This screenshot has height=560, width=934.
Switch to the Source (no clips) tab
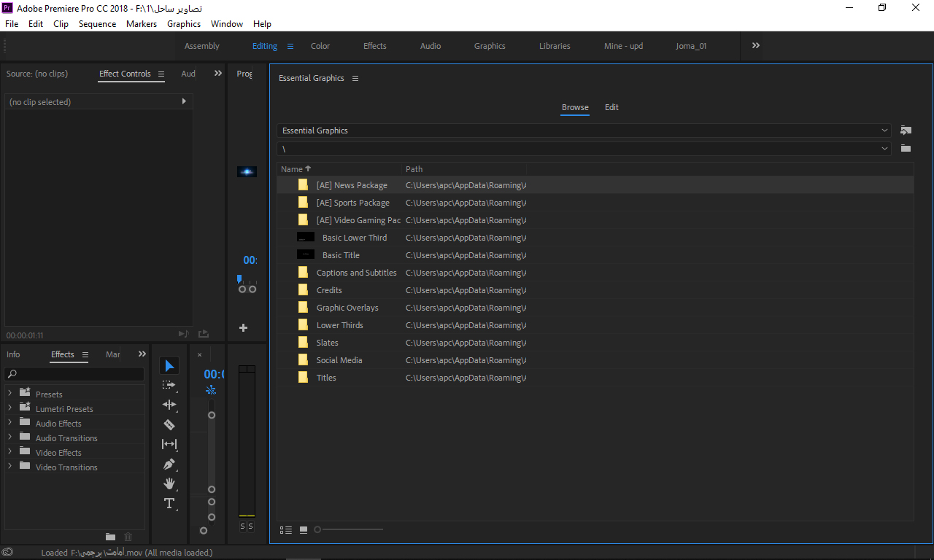click(x=37, y=74)
